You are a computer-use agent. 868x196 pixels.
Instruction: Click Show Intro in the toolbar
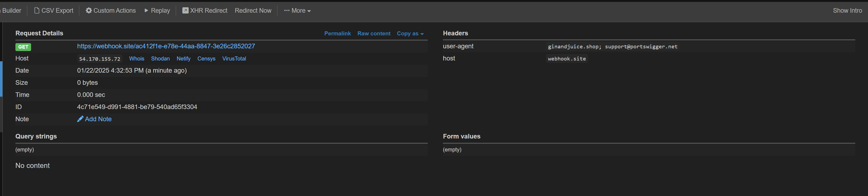coord(847,11)
